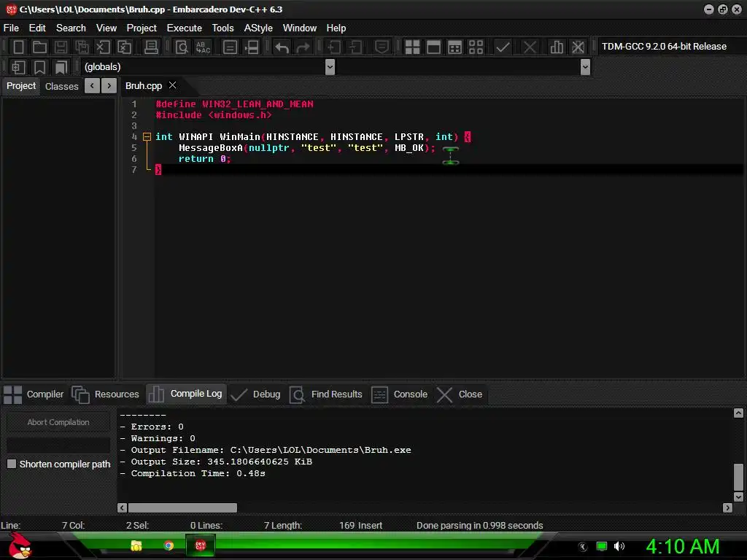Open the (globals) scope dropdown
The height and width of the screenshot is (560, 747).
click(330, 67)
